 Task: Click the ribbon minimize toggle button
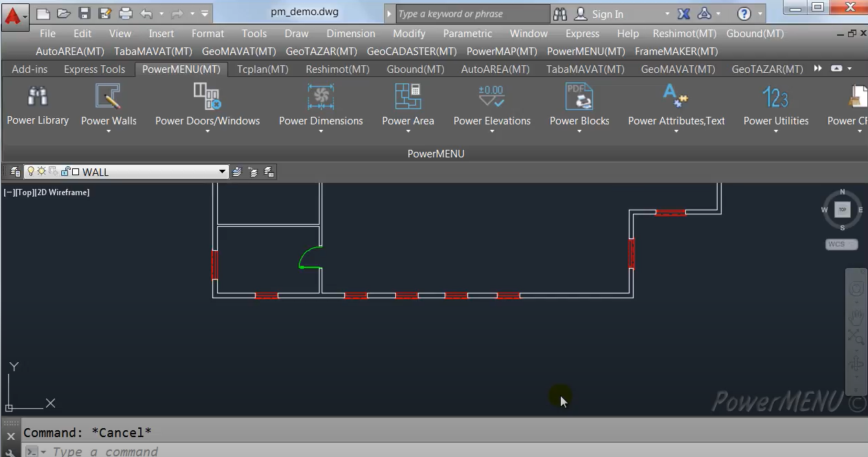coord(836,69)
